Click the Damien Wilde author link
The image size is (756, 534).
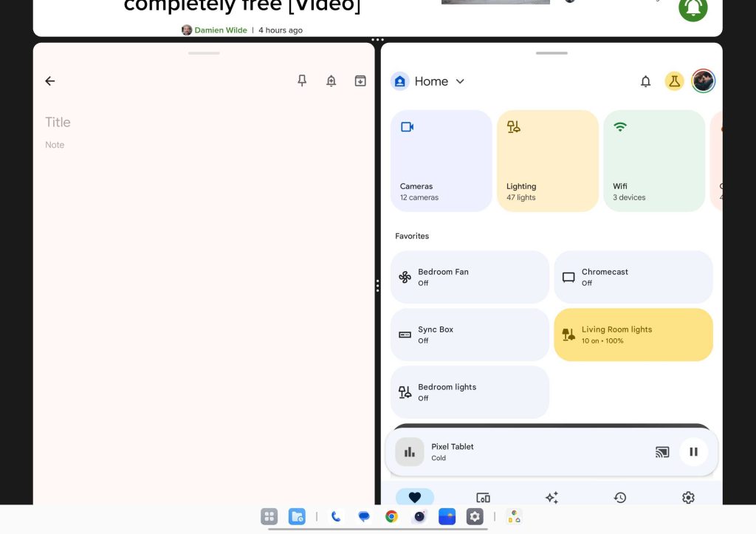click(x=220, y=30)
